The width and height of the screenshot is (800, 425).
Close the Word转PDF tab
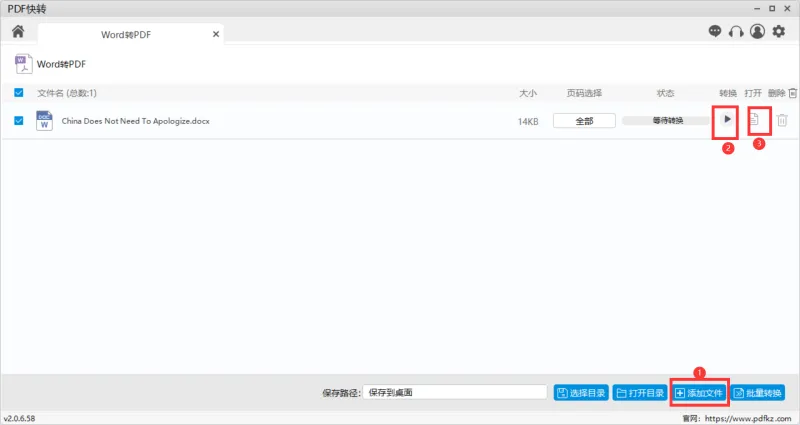point(216,34)
